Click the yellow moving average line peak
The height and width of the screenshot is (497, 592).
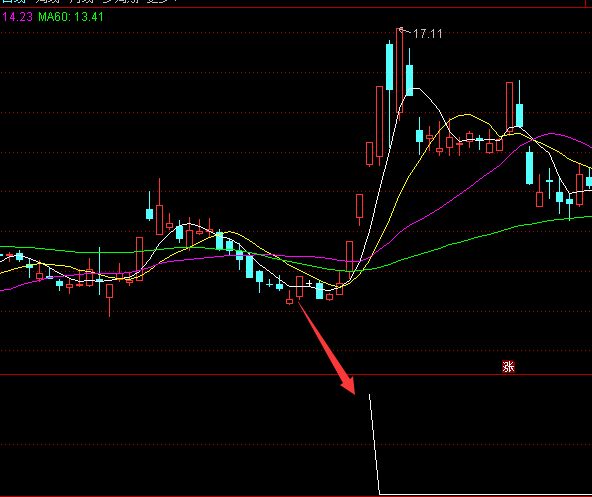[467, 114]
